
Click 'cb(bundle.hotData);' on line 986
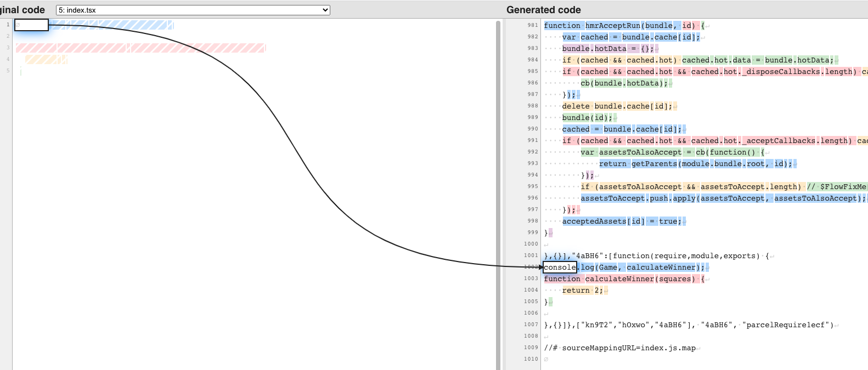click(624, 83)
